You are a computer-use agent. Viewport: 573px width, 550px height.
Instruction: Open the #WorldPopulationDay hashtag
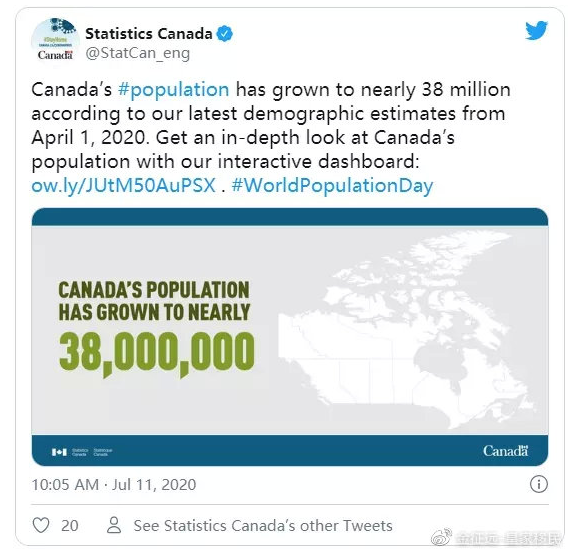pos(332,185)
